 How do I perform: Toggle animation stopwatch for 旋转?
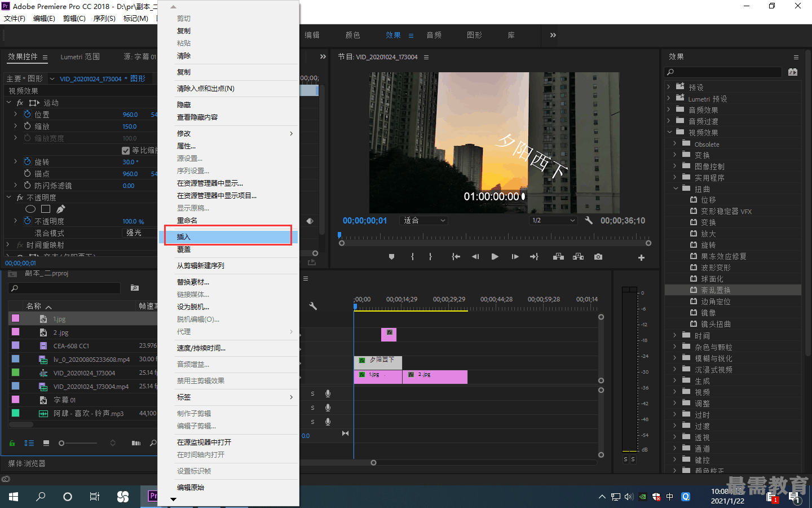click(x=27, y=161)
